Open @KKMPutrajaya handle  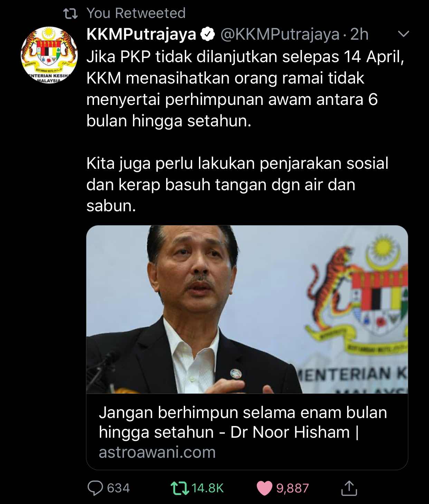click(280, 34)
